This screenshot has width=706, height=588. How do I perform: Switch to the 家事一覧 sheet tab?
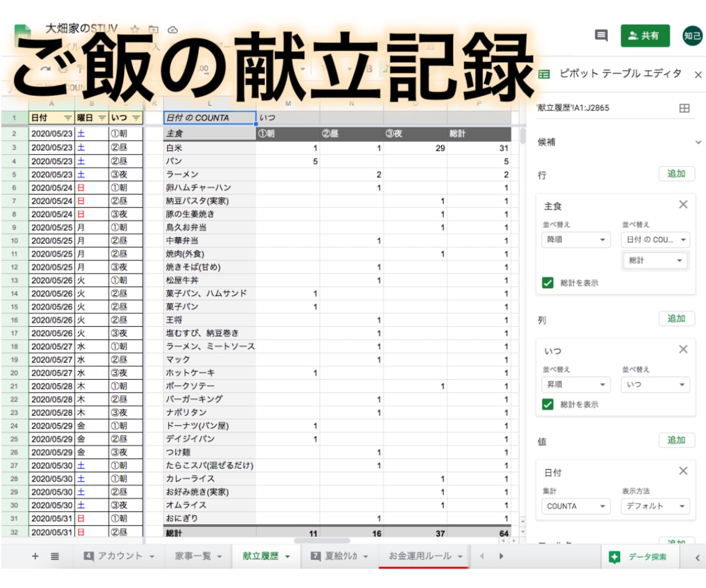198,556
